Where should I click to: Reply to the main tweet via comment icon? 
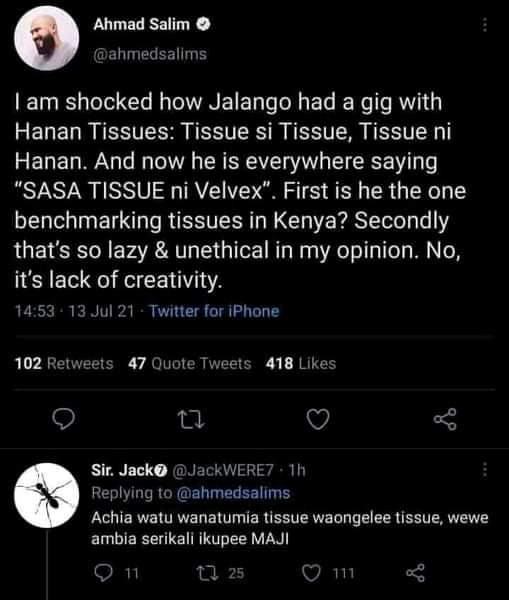63,419
